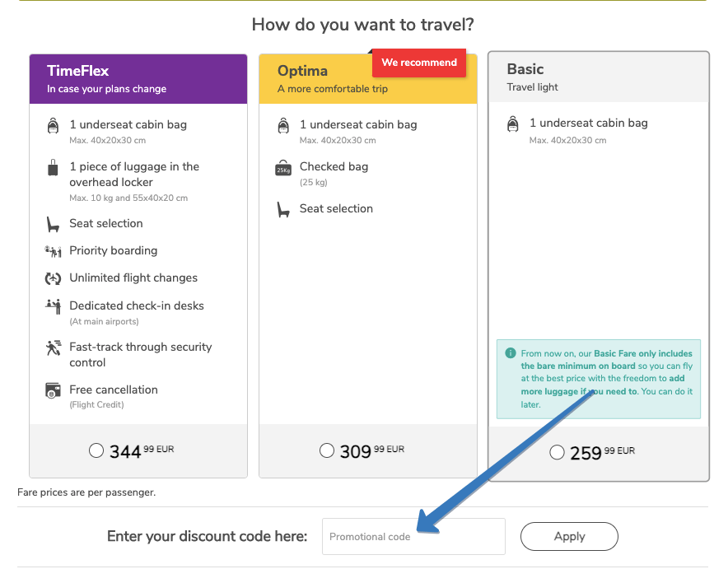Click the Priority boarding icon
This screenshot has width=728, height=569.
pyautogui.click(x=51, y=250)
